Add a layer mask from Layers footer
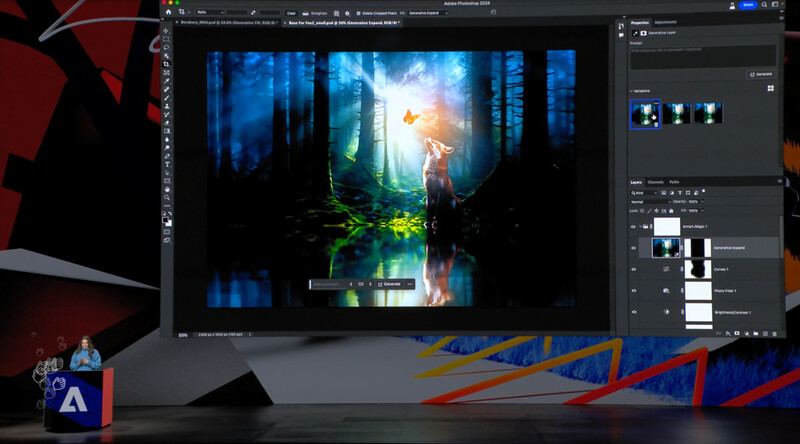 737,333
